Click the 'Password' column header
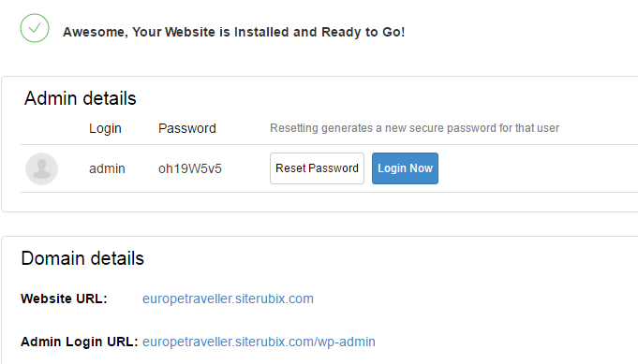The width and height of the screenshot is (638, 364). (x=187, y=128)
